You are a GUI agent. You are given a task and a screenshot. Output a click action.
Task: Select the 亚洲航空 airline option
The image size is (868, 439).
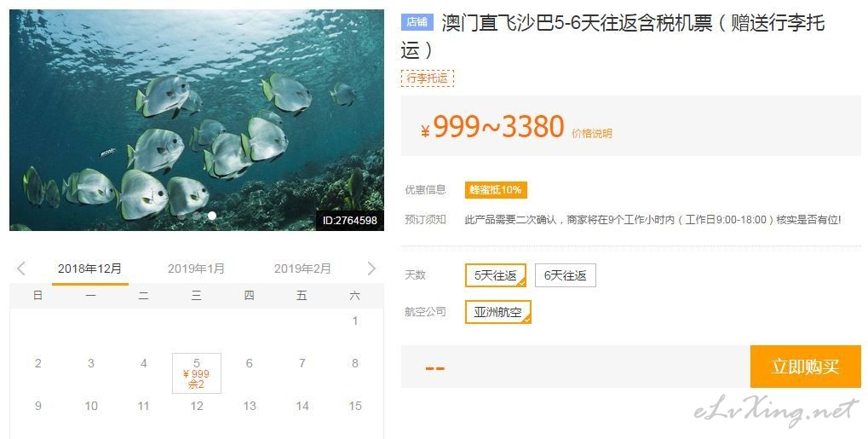point(498,312)
